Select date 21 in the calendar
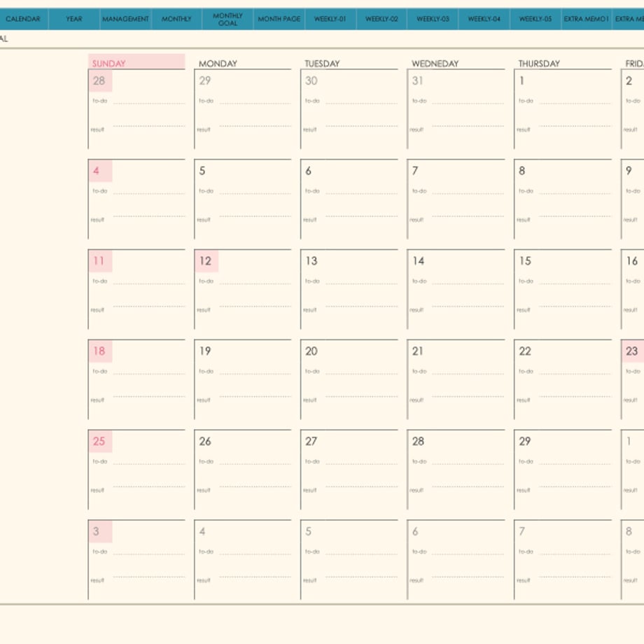This screenshot has width=644, height=644. (x=418, y=351)
